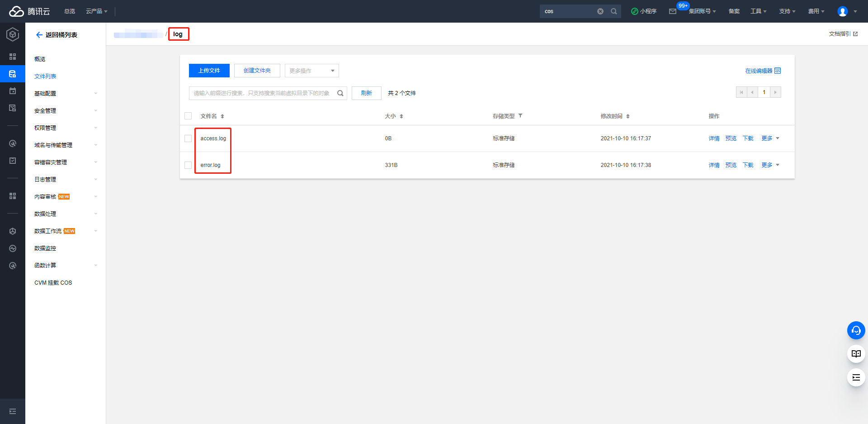Clear the cos search text

point(600,11)
